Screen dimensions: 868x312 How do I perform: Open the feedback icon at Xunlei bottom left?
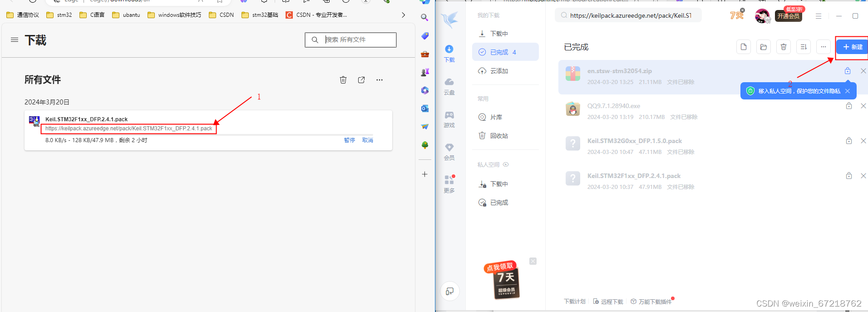(x=449, y=291)
